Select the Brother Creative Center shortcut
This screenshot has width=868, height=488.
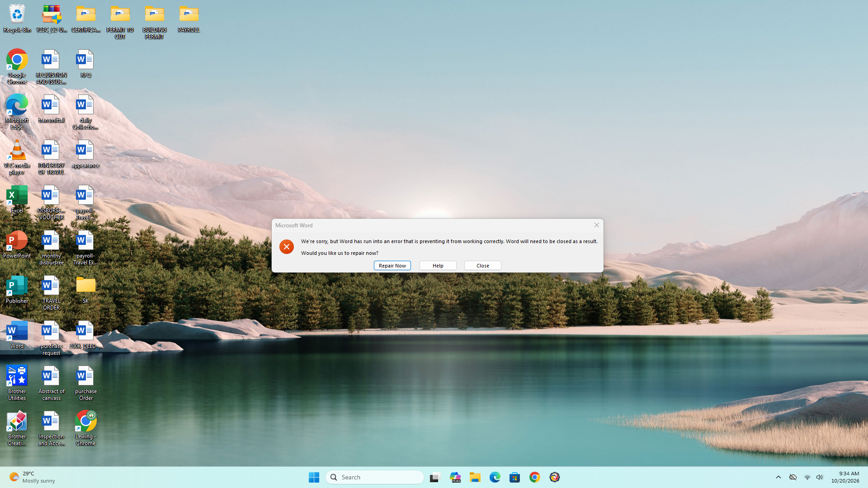tap(17, 428)
